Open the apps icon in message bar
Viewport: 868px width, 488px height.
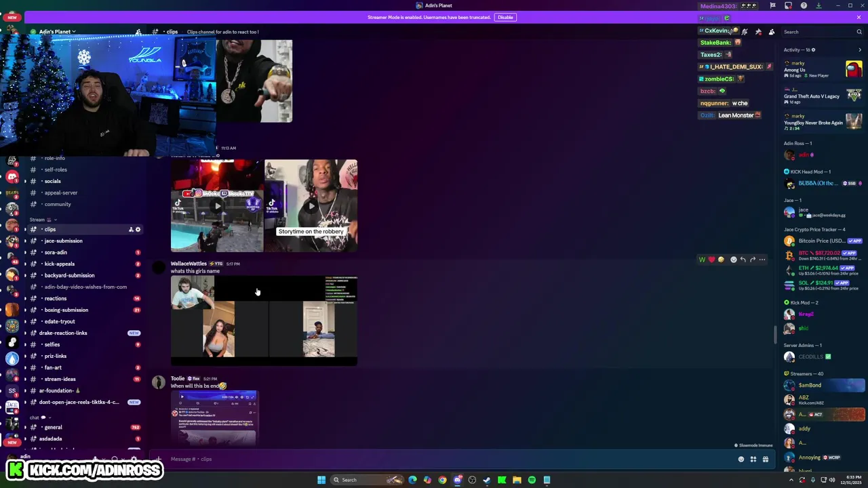coord(753,459)
